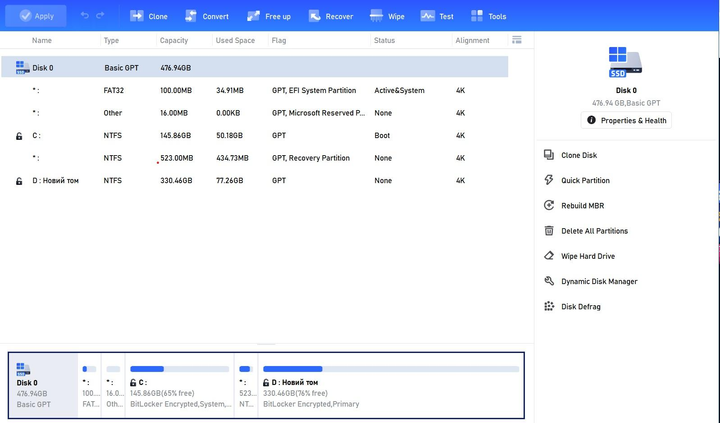Viewport: 720px width, 423px height.
Task: Open the Free up menu label
Action: pyautogui.click(x=278, y=17)
